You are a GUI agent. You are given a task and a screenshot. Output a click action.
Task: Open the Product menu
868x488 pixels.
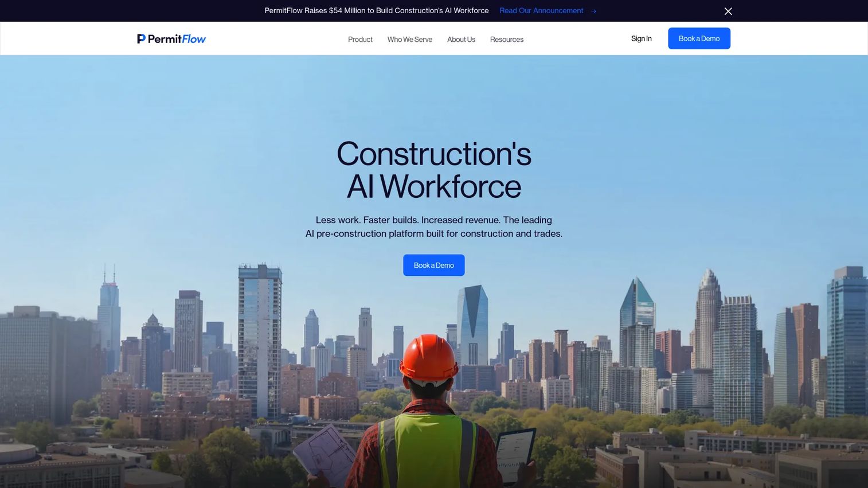[x=360, y=40]
